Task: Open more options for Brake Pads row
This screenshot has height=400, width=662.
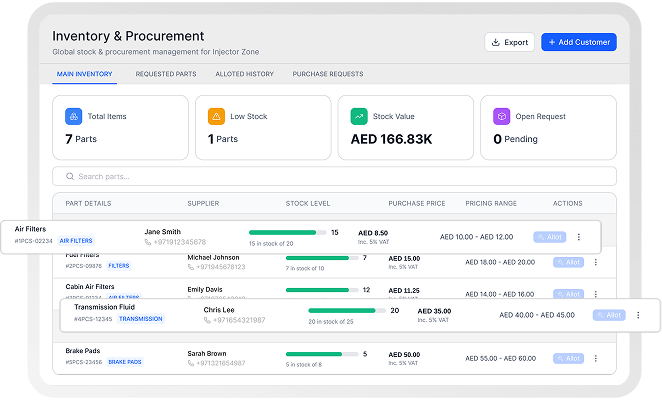Action: coord(595,359)
